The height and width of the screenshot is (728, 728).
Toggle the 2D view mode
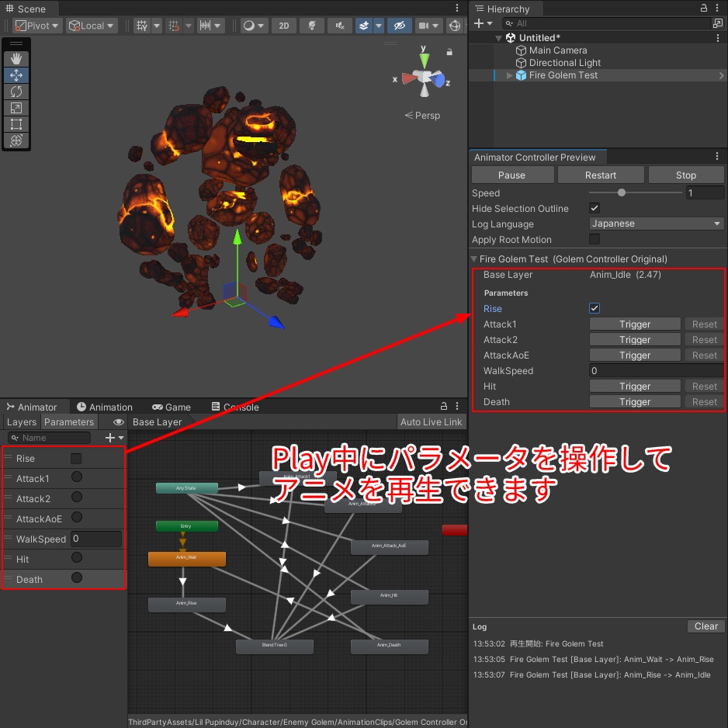coord(284,26)
